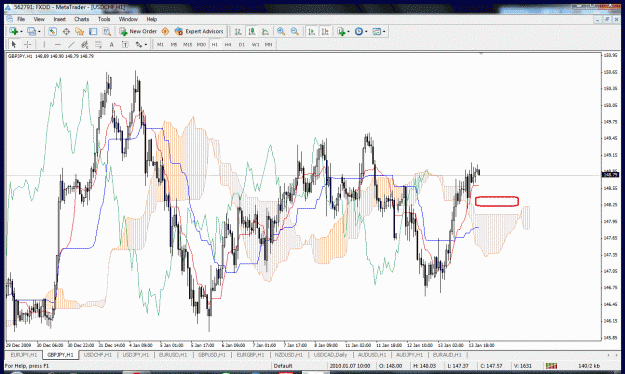Click connection status bars indicator
The width and height of the screenshot is (625, 374).
[552, 366]
